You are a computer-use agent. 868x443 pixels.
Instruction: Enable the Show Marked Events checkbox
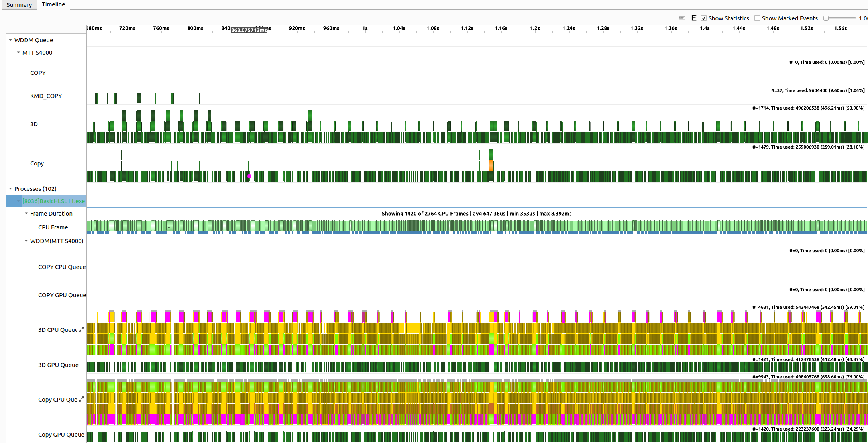pyautogui.click(x=757, y=18)
